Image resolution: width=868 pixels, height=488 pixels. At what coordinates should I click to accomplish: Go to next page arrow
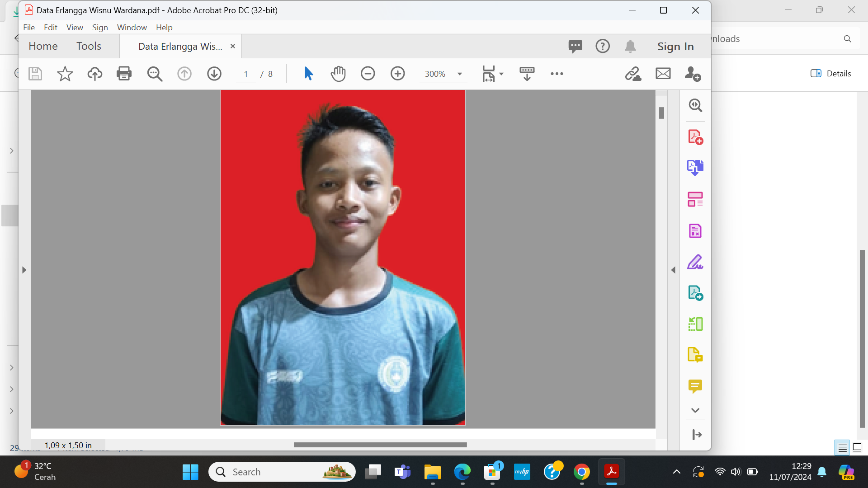pos(214,74)
